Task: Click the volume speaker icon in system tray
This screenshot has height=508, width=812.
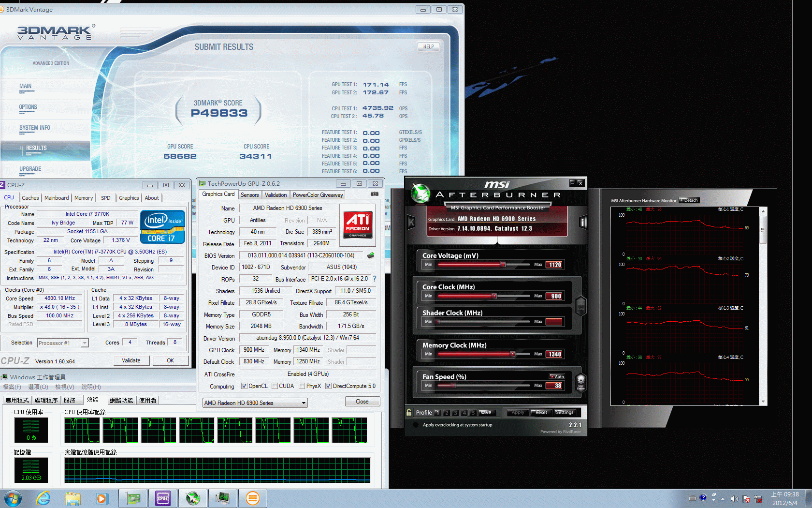Action: click(x=734, y=499)
